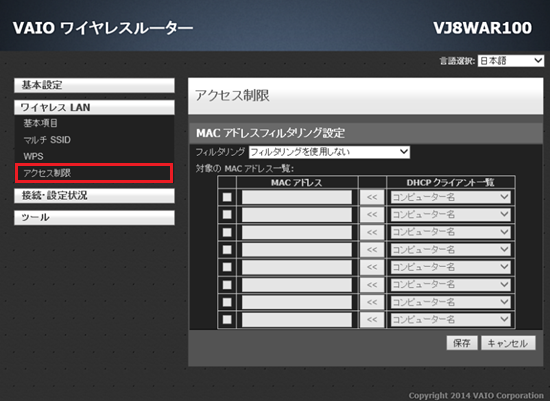Viewport: 550px width, 401px height.
Task: Expand the sixth row コンピューター名 dropdown
Action: [450, 285]
